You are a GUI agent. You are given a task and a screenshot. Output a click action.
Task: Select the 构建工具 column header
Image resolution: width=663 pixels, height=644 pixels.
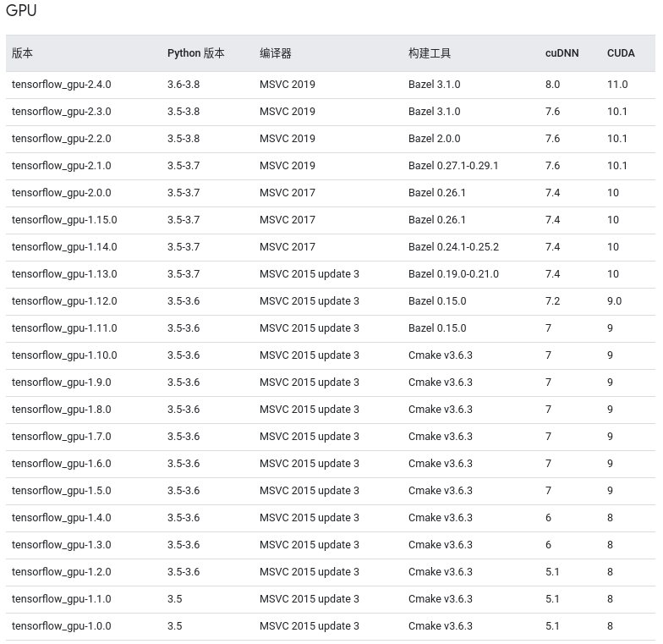point(430,53)
